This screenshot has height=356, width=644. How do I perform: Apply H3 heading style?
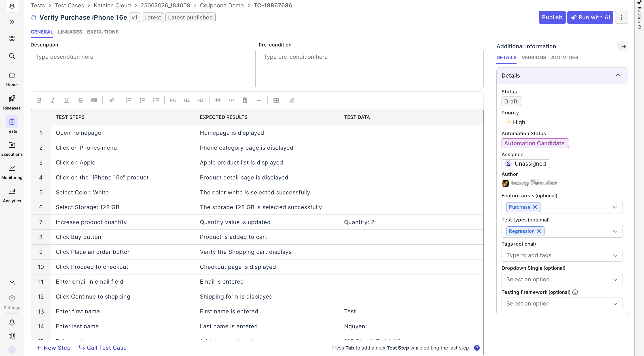pos(201,100)
